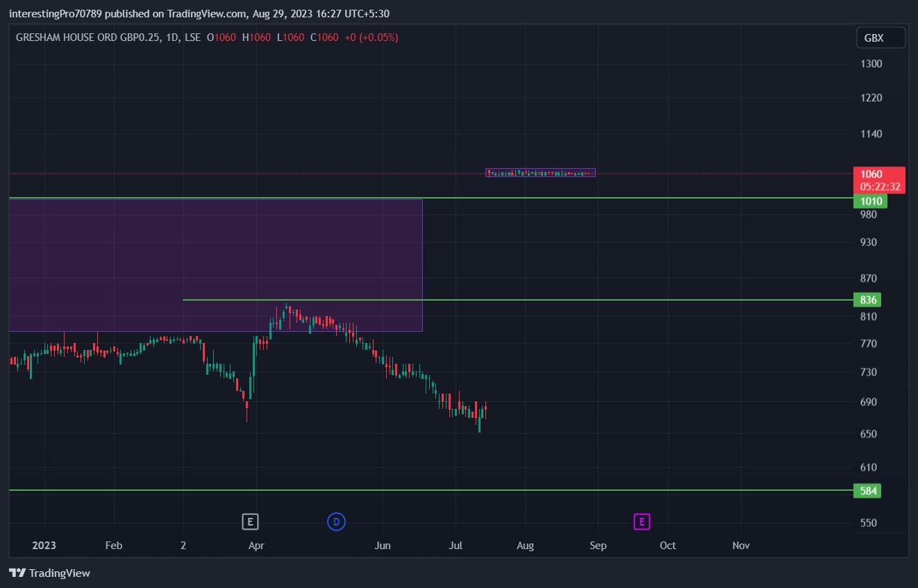Click the green 1010 price label

(x=871, y=201)
